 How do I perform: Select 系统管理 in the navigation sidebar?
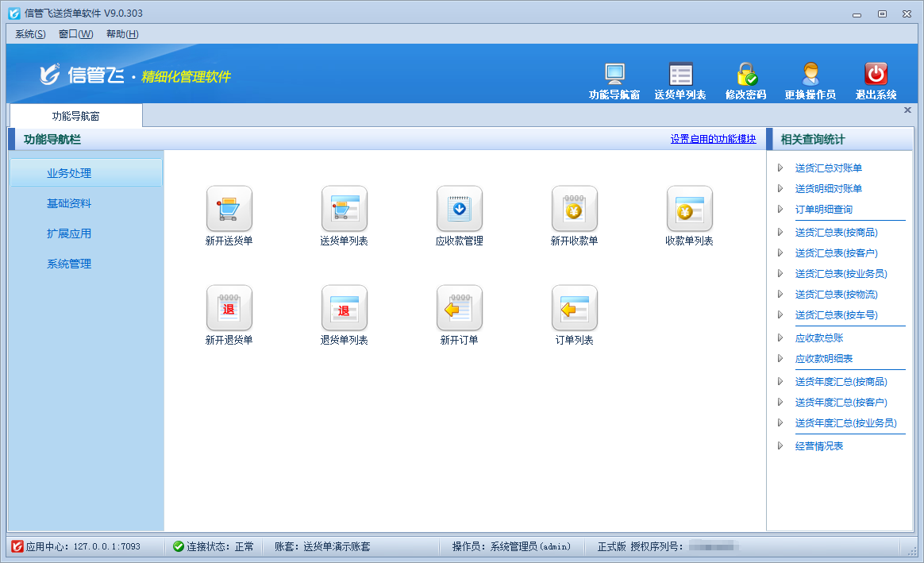tap(69, 264)
